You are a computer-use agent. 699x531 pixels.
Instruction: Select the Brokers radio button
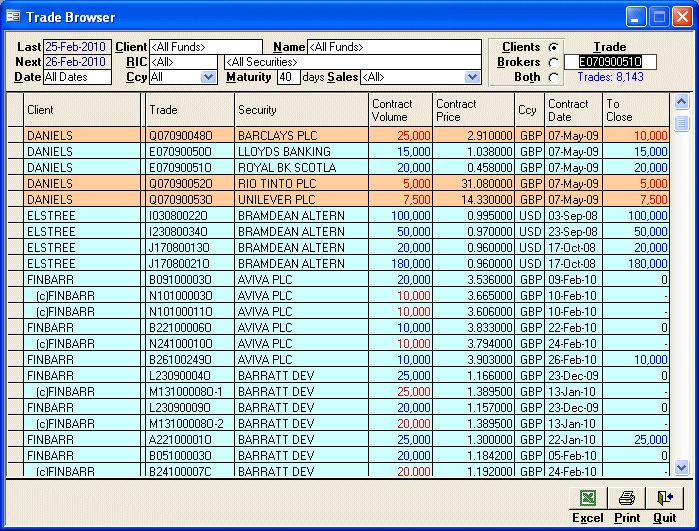pyautogui.click(x=553, y=62)
